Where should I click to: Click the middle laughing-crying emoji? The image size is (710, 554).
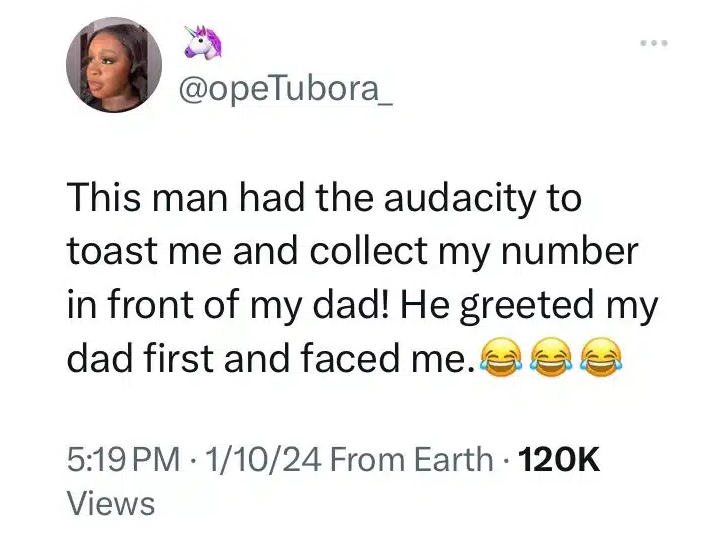click(549, 357)
